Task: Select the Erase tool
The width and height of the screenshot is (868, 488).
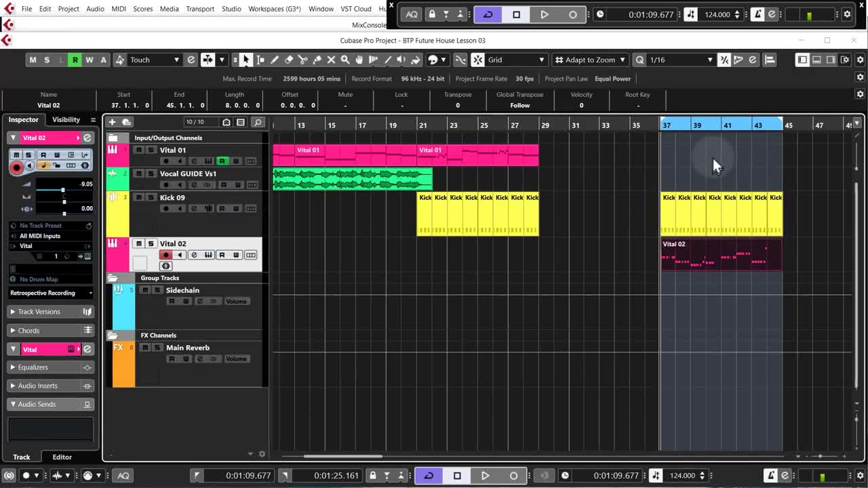Action: 289,60
